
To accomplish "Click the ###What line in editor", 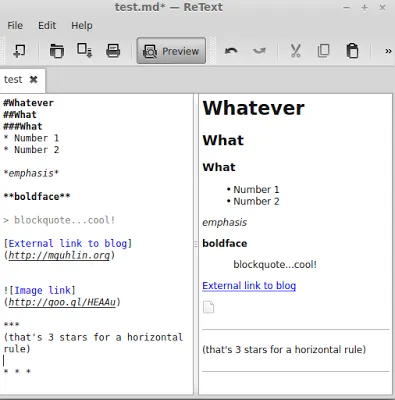I will pos(23,126).
